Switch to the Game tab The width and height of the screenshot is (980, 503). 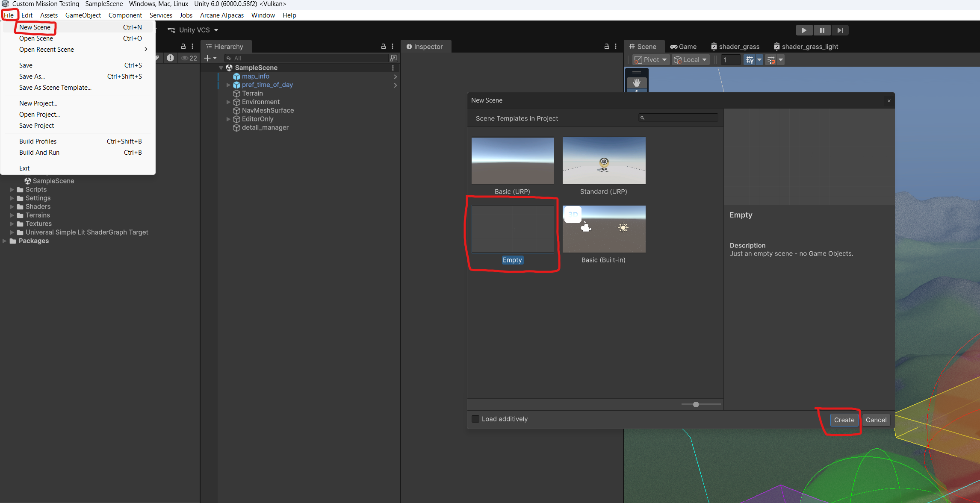click(683, 47)
